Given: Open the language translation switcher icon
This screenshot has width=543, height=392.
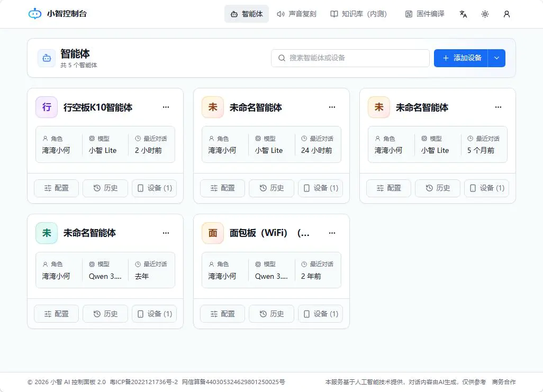Looking at the screenshot, I should [463, 14].
